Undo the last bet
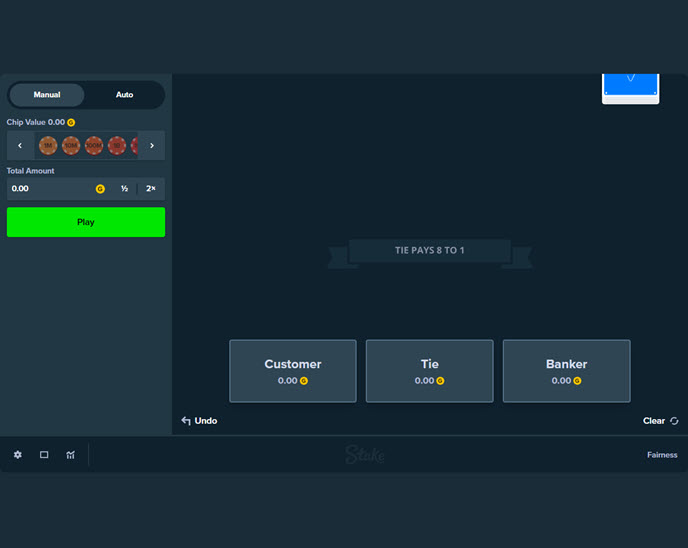Viewport: 688px width, 548px height. [199, 421]
